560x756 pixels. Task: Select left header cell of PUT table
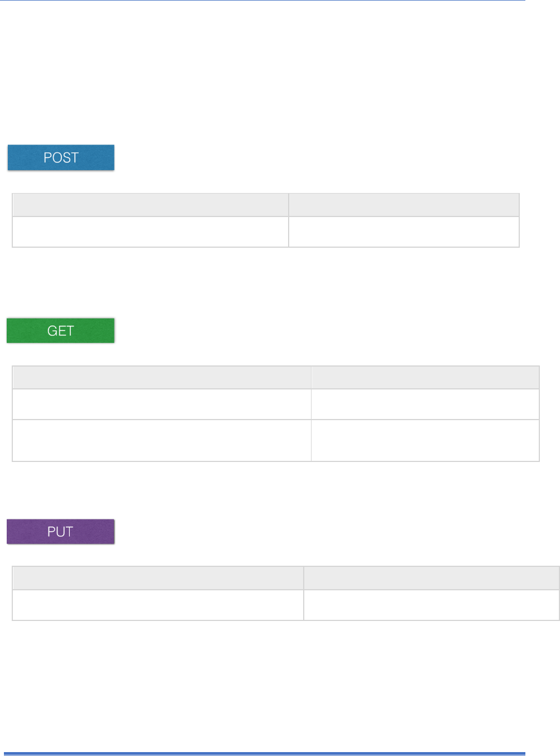point(158,578)
